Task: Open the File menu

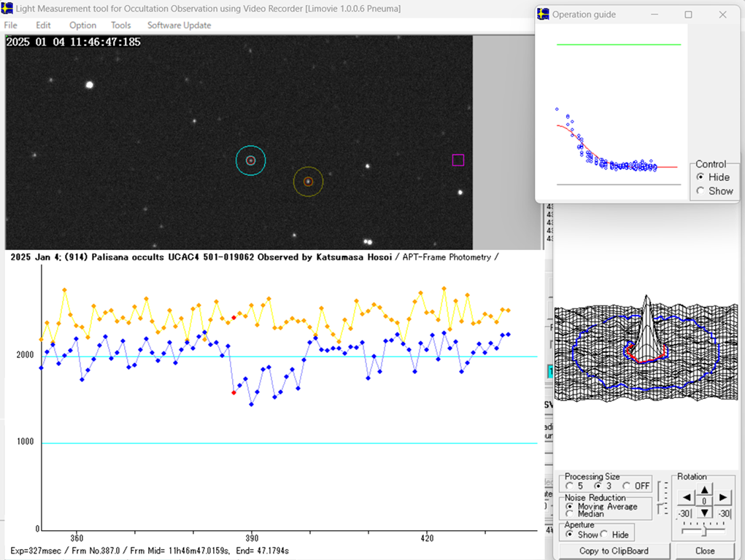Action: 11,26
